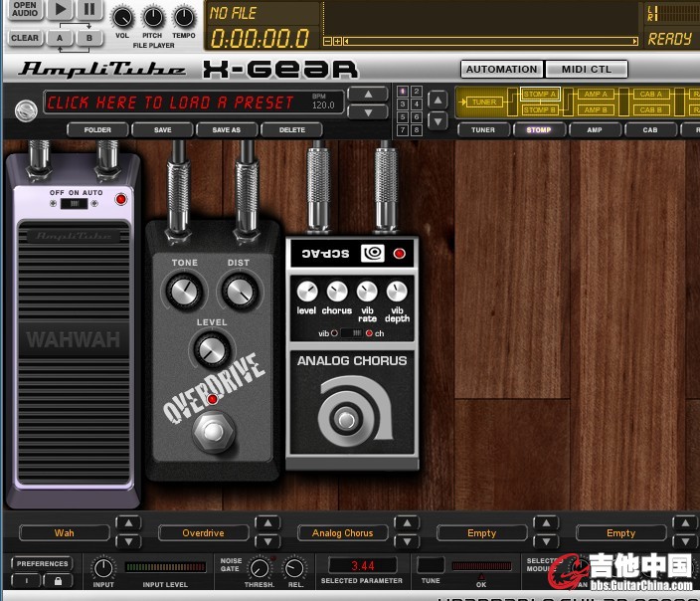Click the Open Audio button
The width and height of the screenshot is (700, 601).
[25, 9]
